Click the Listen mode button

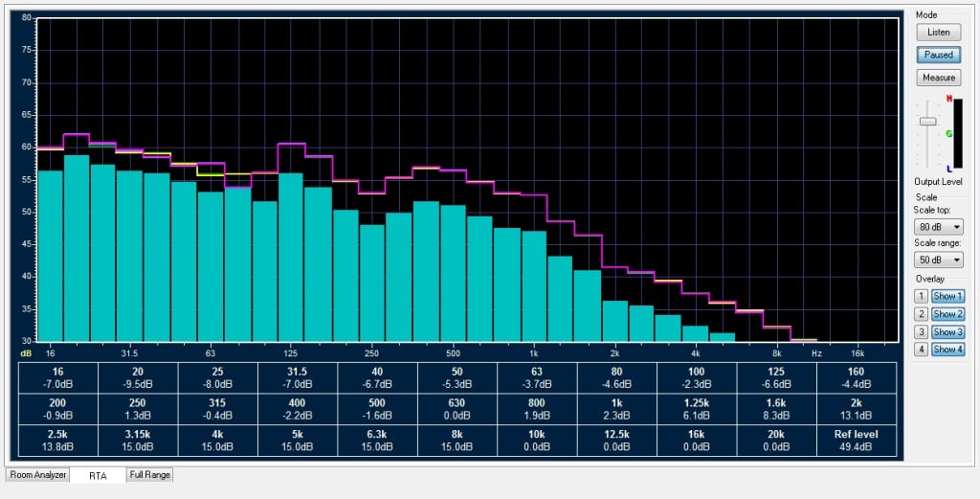(x=938, y=32)
